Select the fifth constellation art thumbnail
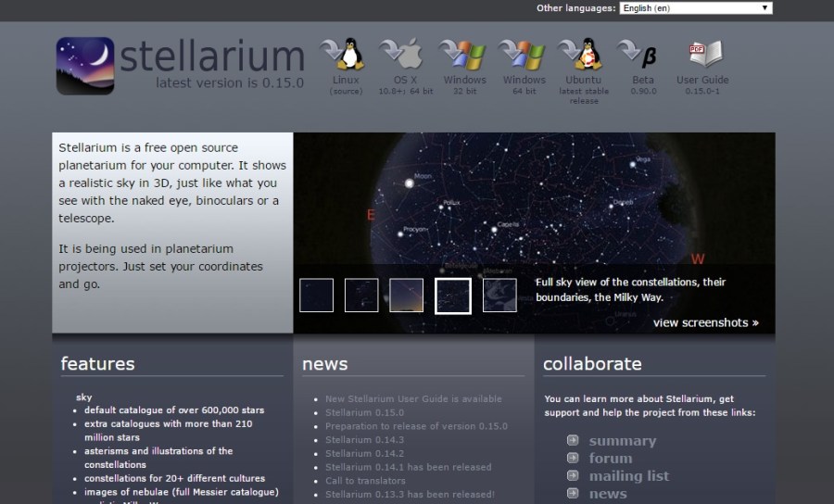Screen dimensions: 834x504 click(x=499, y=295)
